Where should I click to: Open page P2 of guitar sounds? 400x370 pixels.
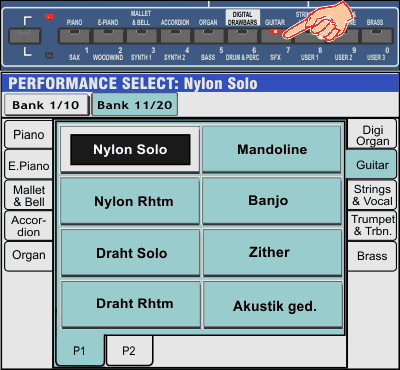tap(129, 351)
